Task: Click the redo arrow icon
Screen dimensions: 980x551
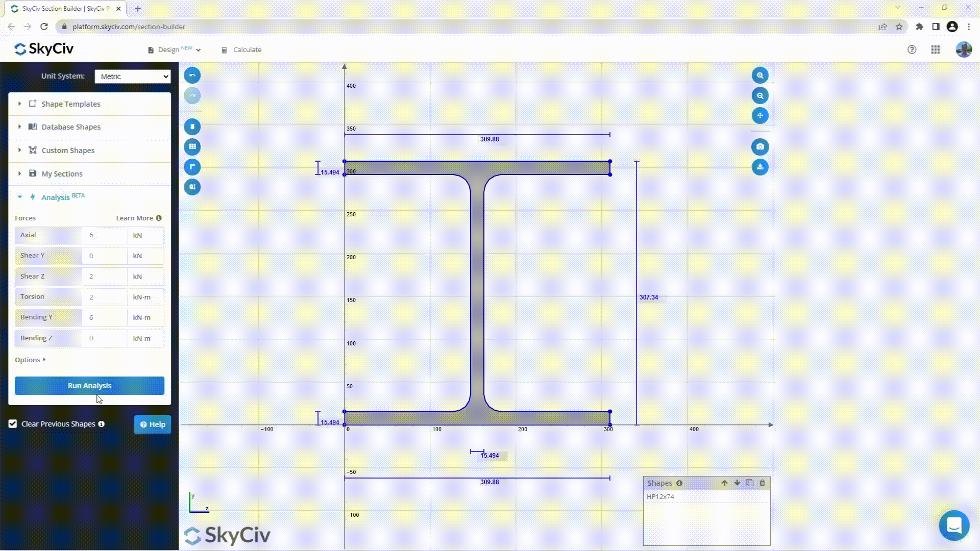Action: [x=192, y=95]
